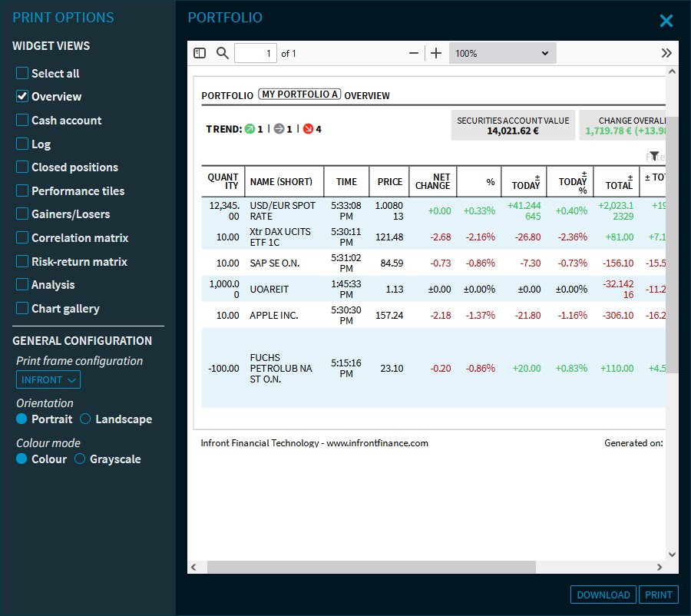
Task: Open the PDF search magnifier
Action: click(223, 53)
